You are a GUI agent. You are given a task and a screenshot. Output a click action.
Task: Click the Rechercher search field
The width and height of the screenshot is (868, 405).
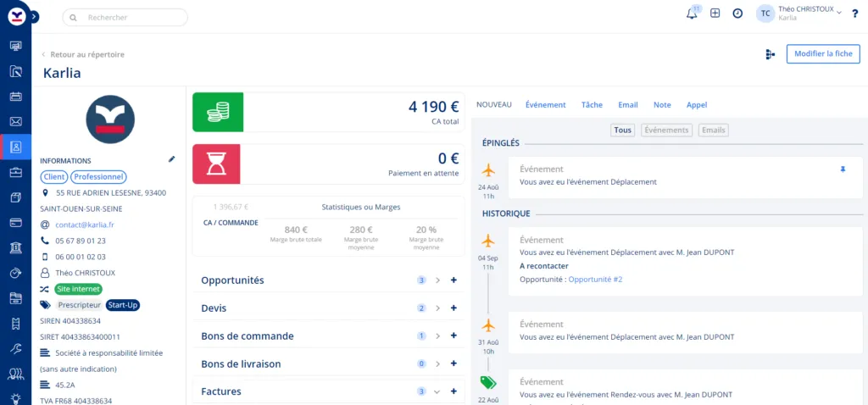[x=125, y=17]
